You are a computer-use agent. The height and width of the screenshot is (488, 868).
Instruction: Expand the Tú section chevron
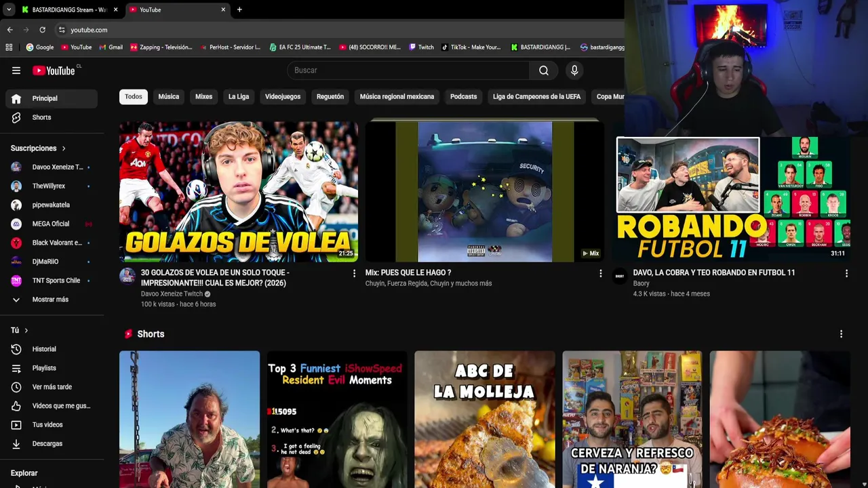coord(26,331)
